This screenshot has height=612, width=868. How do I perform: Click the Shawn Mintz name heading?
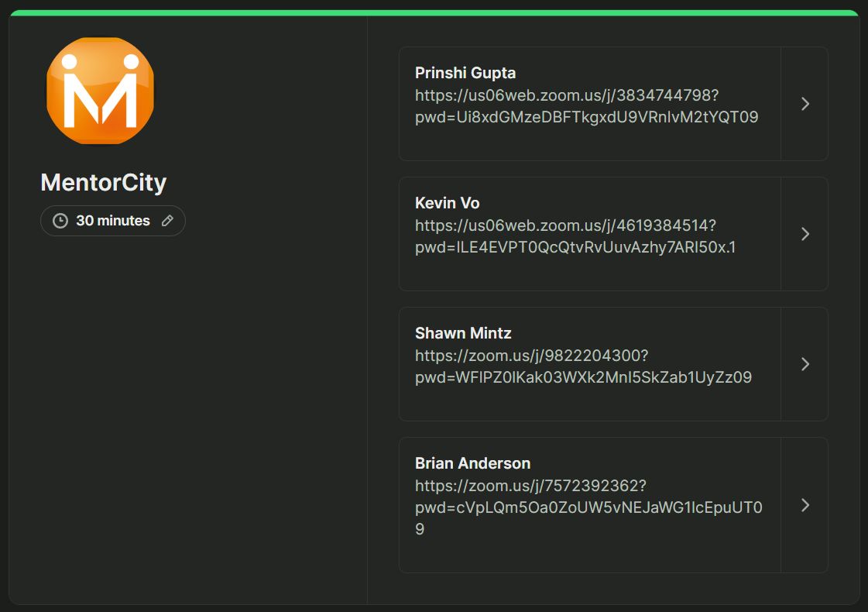(463, 333)
